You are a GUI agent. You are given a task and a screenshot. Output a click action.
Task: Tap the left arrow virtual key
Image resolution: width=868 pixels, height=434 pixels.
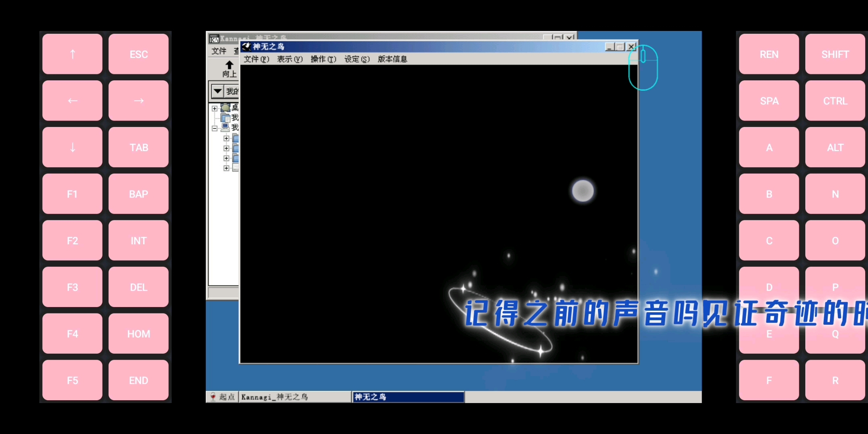72,100
